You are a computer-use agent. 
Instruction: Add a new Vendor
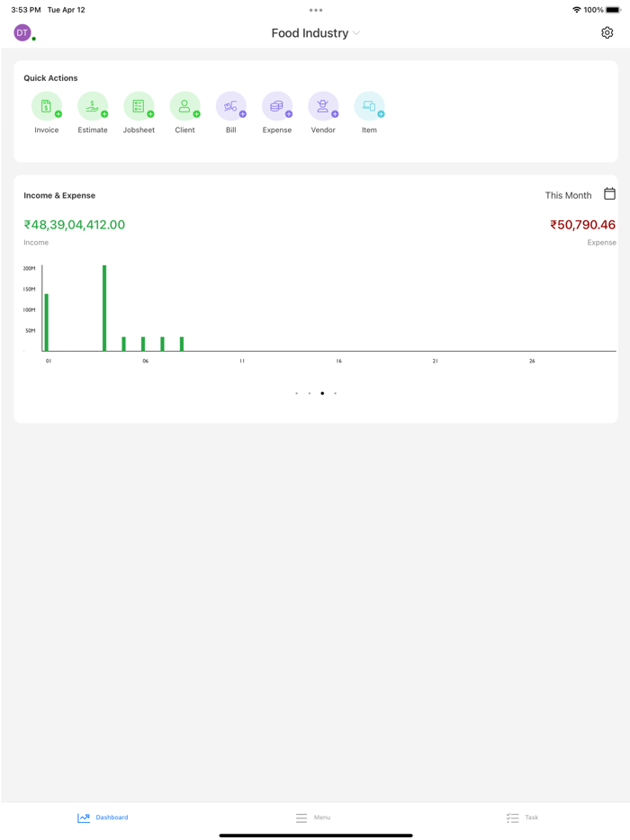[x=323, y=105]
